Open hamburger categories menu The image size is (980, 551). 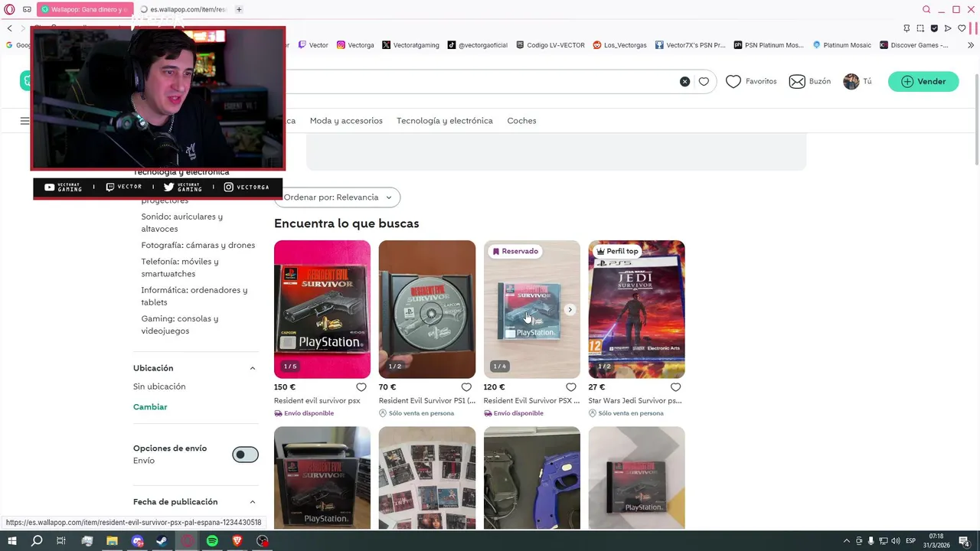[x=24, y=121]
